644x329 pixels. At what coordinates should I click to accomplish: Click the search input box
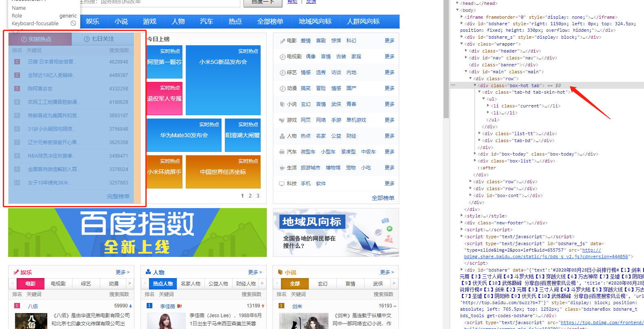pyautogui.click(x=161, y=2)
